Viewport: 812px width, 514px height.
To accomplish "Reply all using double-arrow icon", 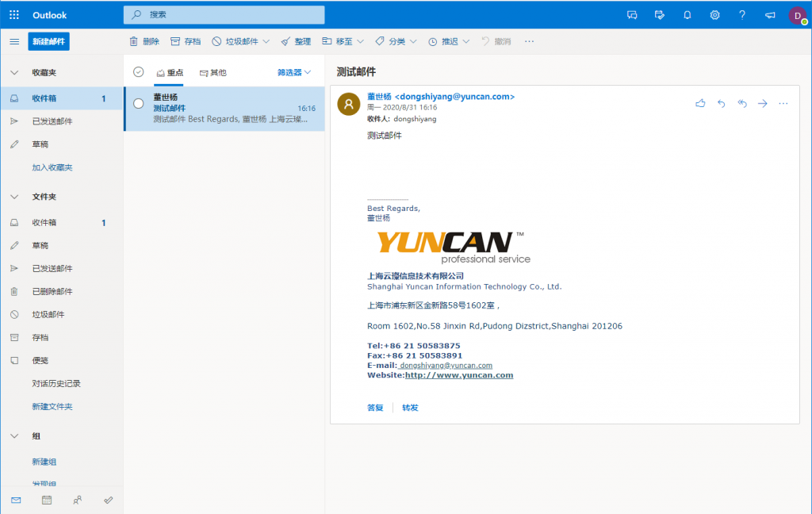I will click(x=742, y=104).
